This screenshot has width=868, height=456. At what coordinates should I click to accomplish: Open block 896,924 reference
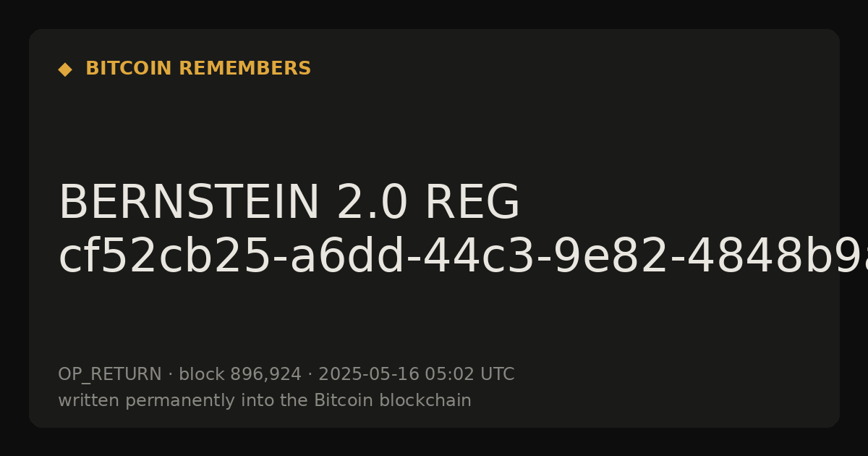[x=240, y=375]
